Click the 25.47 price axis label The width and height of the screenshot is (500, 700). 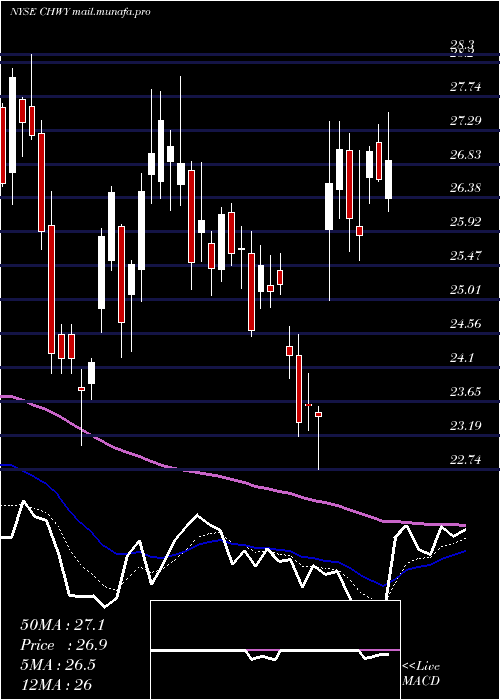click(x=466, y=255)
